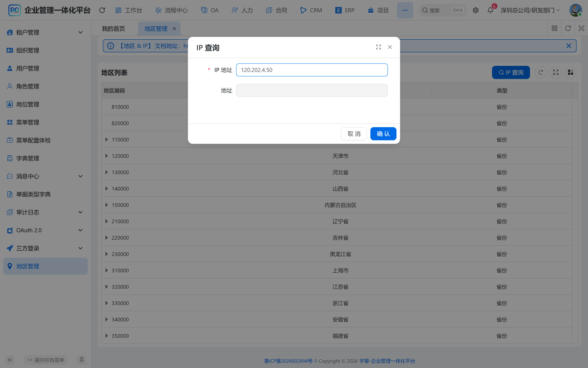Open the 鲁ICP备 footer link
Image resolution: width=588 pixels, height=368 pixels.
290,361
